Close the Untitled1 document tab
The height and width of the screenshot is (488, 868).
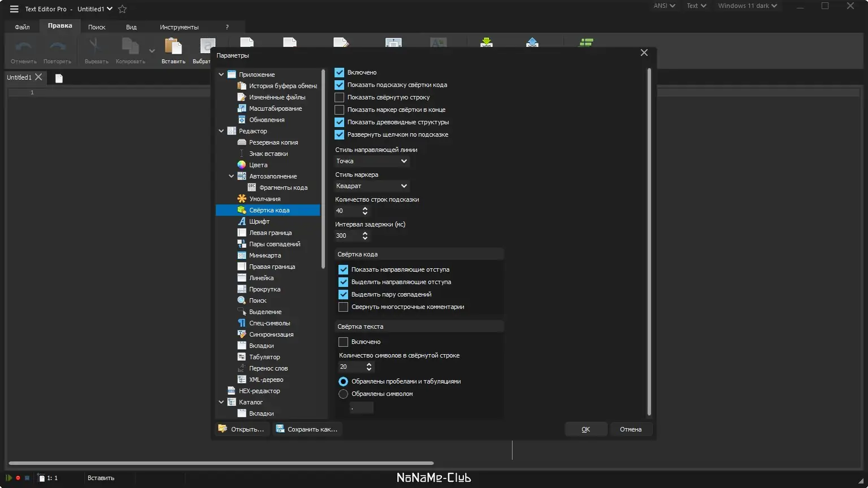click(38, 77)
